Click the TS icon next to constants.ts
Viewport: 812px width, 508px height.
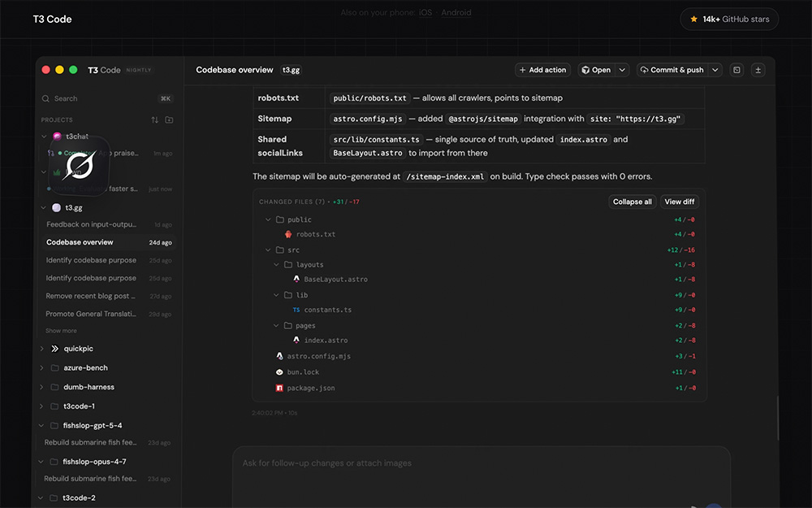296,310
